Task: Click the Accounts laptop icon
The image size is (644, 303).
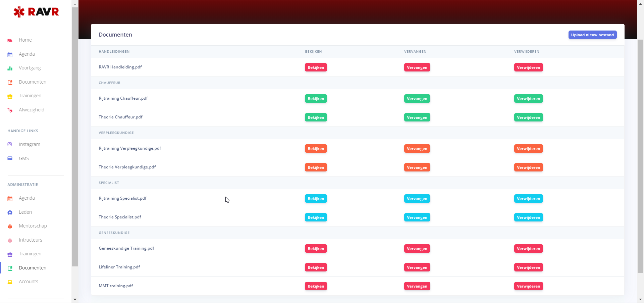Action: click(10, 282)
